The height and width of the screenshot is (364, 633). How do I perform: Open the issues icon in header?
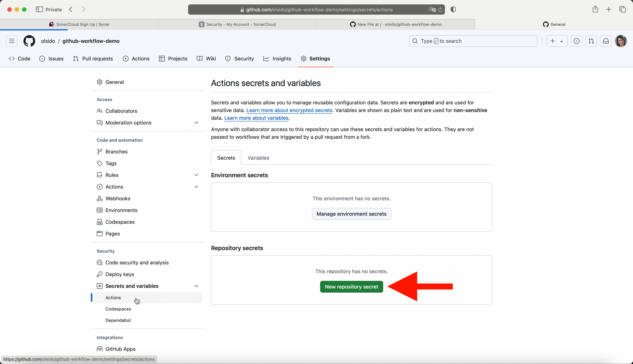coord(577,41)
